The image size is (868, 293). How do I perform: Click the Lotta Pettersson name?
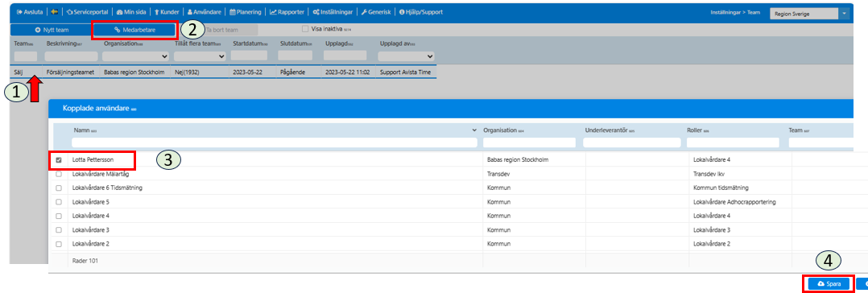93,159
